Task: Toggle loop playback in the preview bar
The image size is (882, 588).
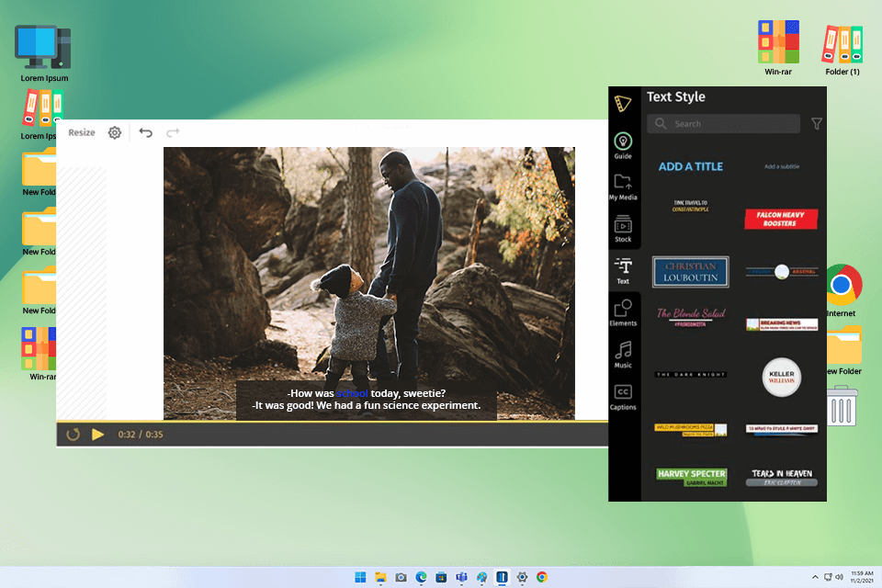Action: (73, 434)
